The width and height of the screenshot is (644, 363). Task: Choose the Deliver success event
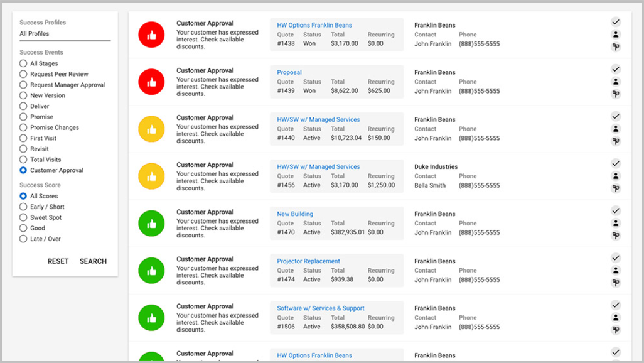click(x=23, y=106)
